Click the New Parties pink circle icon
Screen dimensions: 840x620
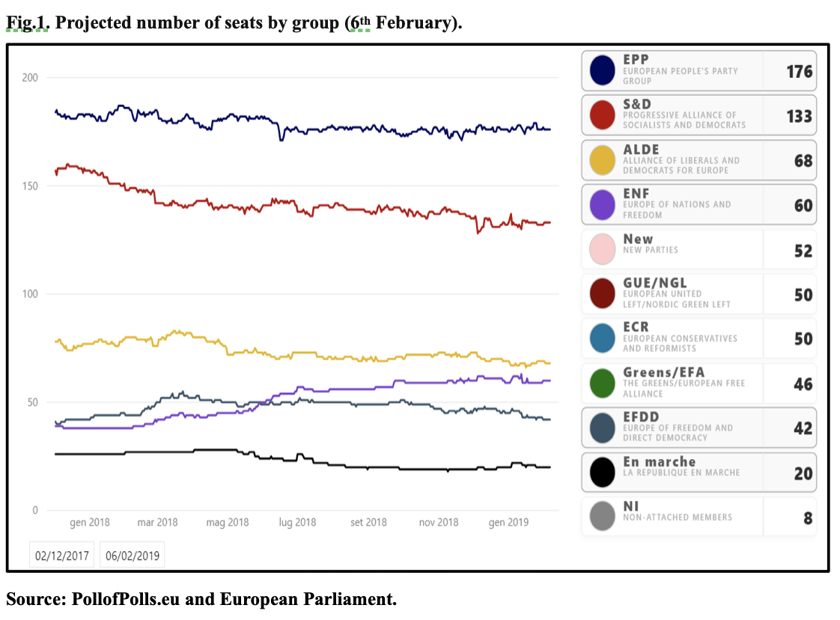click(x=603, y=249)
